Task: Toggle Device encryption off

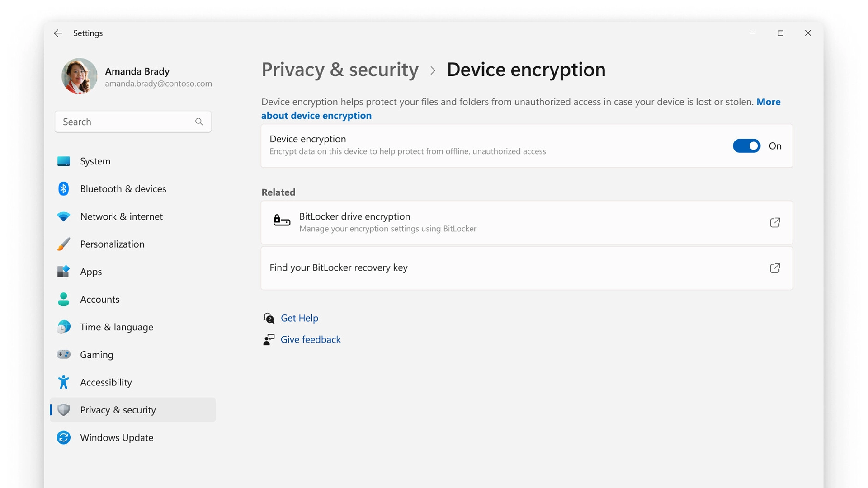Action: tap(746, 146)
